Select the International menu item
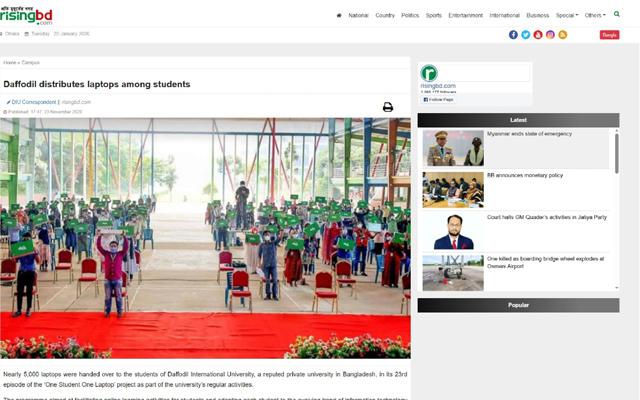 (x=504, y=15)
